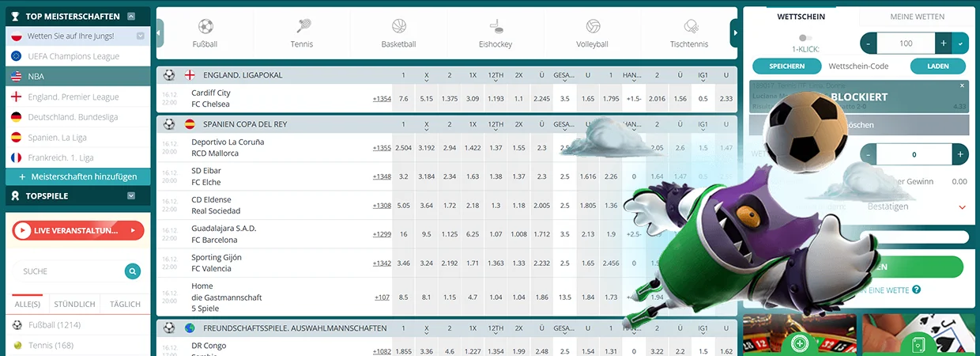Select odds 2.504 for Deportivo La Coruña

tap(403, 148)
